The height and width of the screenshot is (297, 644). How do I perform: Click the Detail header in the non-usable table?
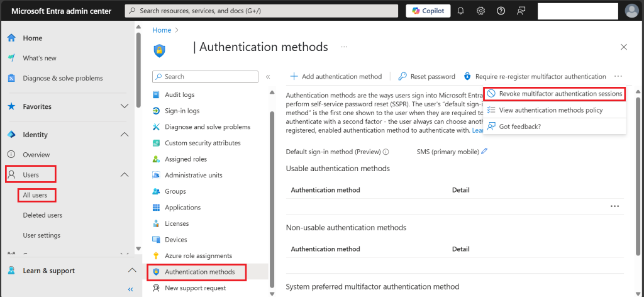tap(461, 249)
